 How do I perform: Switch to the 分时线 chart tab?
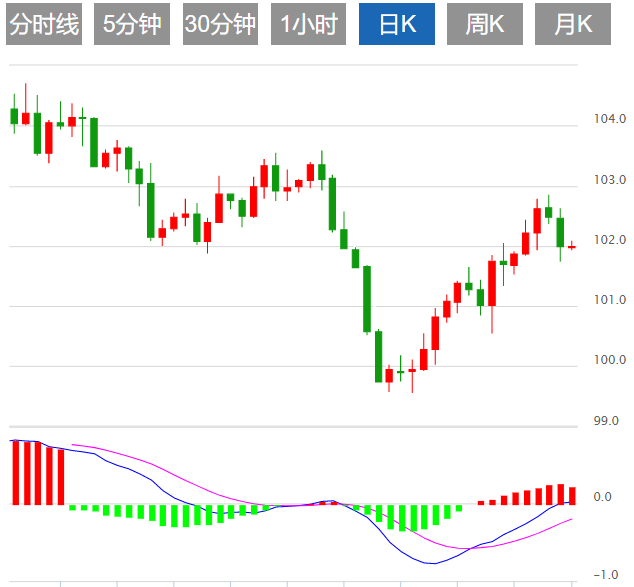[44, 24]
